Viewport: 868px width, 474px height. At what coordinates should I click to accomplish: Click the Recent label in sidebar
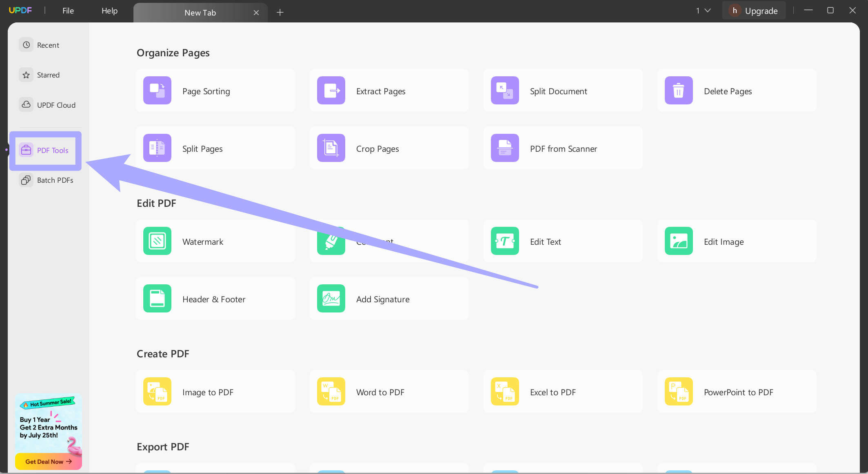click(48, 45)
